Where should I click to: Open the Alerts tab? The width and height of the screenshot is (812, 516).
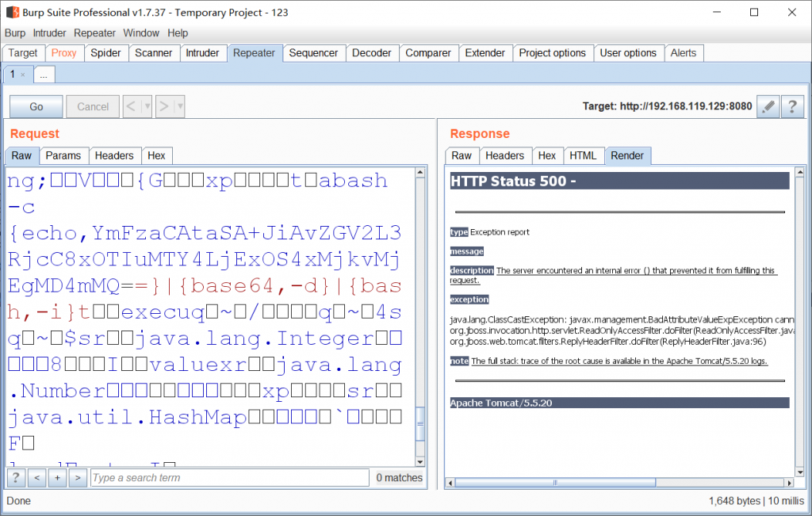683,53
